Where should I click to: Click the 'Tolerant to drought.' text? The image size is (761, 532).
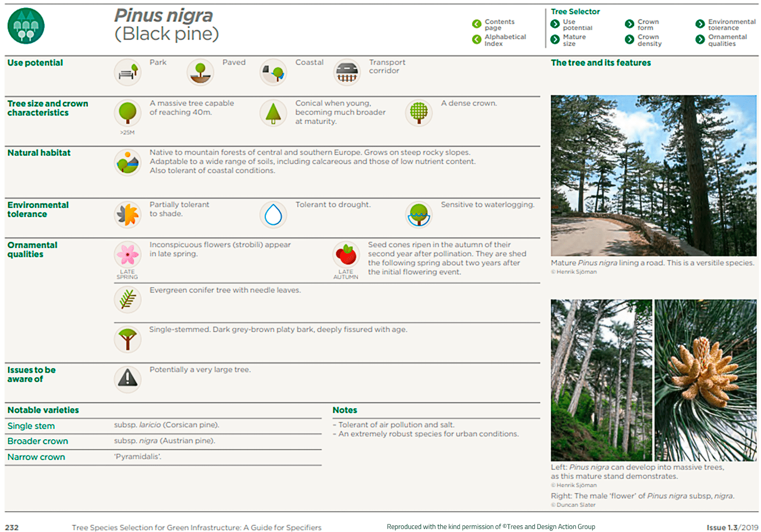click(x=333, y=204)
